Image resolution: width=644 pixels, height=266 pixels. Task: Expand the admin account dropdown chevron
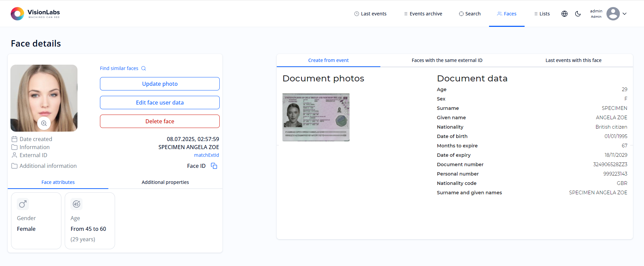625,14
